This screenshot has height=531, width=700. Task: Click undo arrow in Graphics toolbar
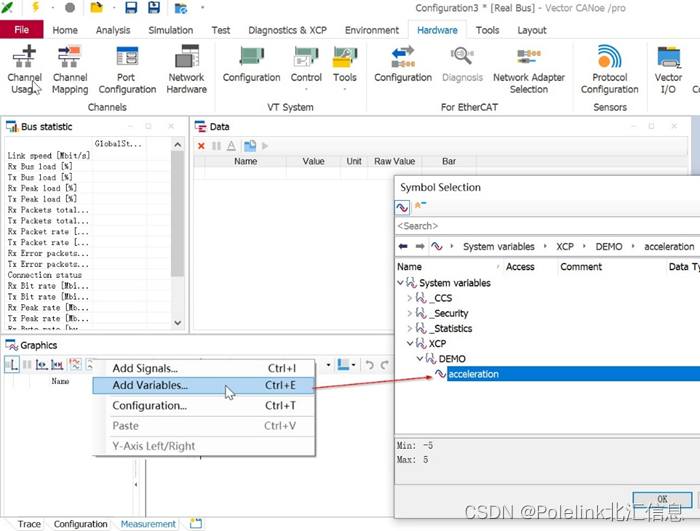(370, 365)
